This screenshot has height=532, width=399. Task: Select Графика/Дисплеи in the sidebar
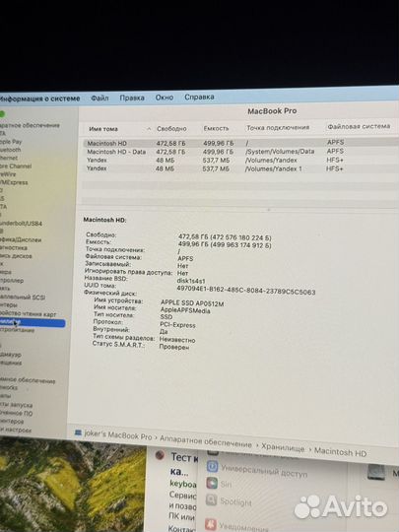coord(21,239)
